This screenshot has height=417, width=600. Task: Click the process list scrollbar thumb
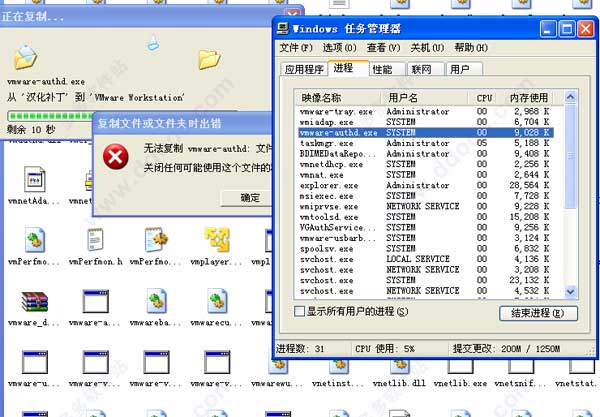[x=570, y=156]
